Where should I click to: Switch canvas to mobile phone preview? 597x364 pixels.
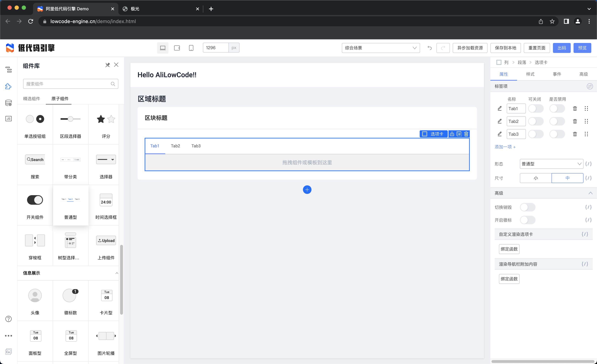[191, 48]
